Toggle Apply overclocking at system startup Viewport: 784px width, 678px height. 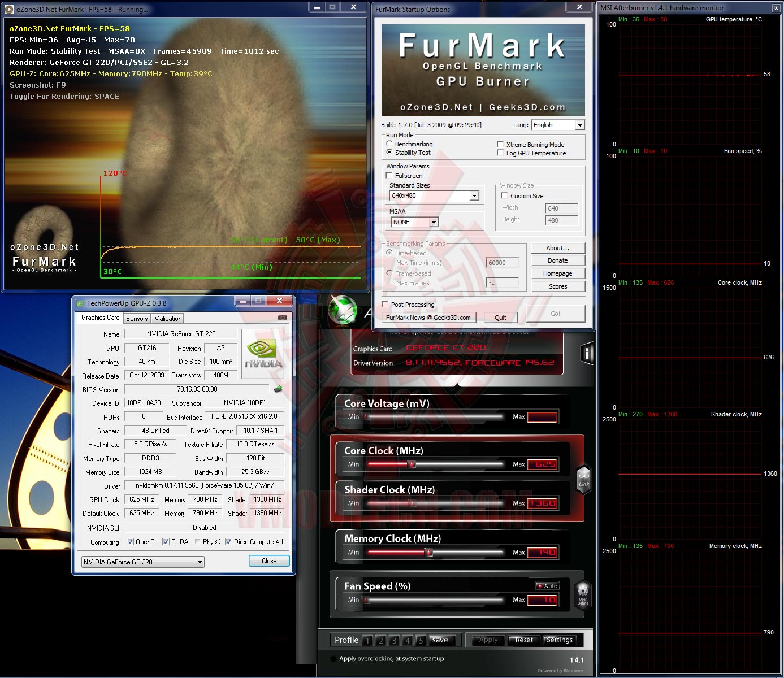click(x=333, y=659)
